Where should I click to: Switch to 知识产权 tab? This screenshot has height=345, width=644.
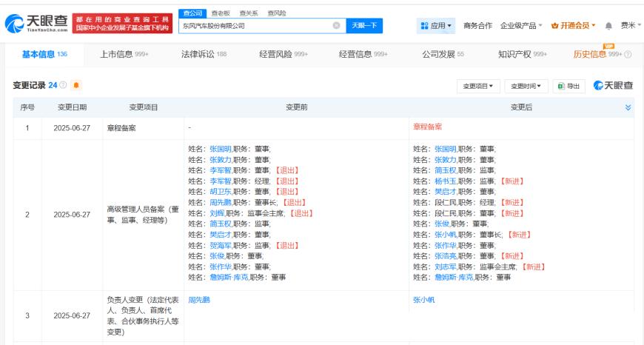pyautogui.click(x=522, y=54)
